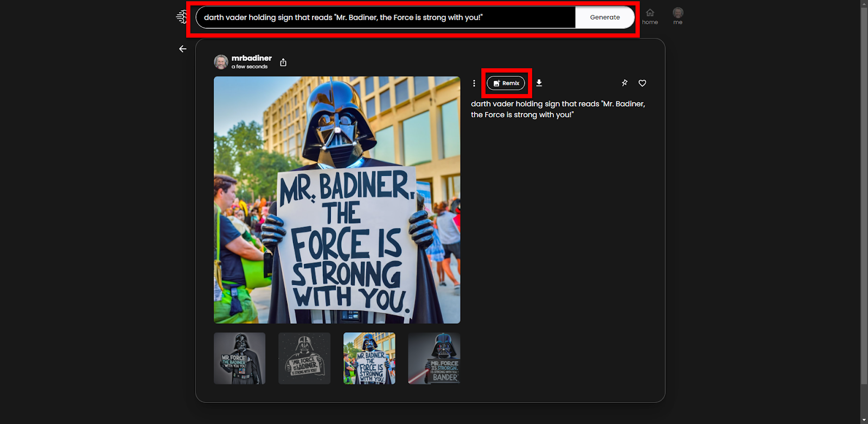
Task: Like the image with heart icon
Action: (642, 83)
